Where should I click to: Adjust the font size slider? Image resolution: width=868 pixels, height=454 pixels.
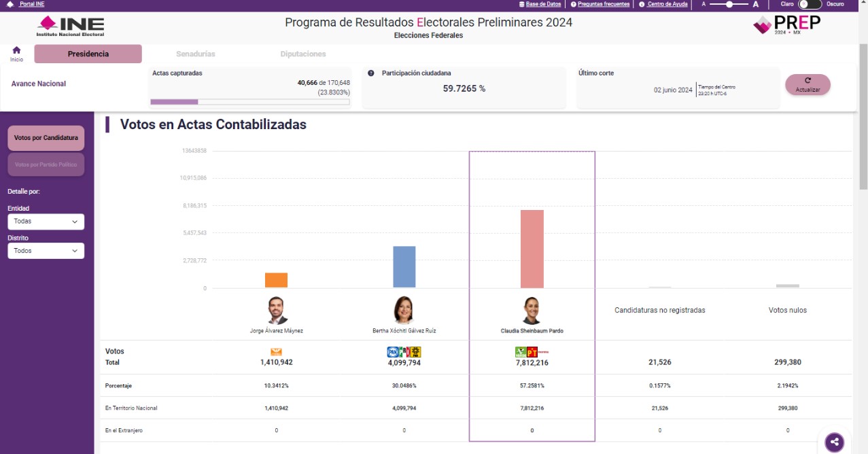(730, 4)
